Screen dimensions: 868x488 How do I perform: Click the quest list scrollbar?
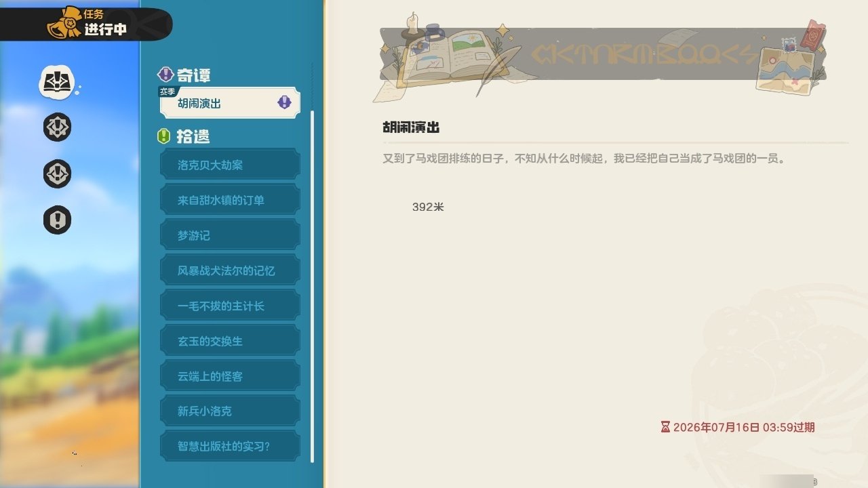pos(312,286)
